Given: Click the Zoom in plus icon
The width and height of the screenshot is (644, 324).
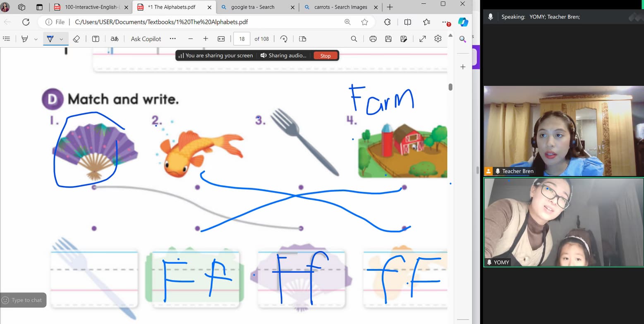Looking at the screenshot, I should (x=206, y=39).
